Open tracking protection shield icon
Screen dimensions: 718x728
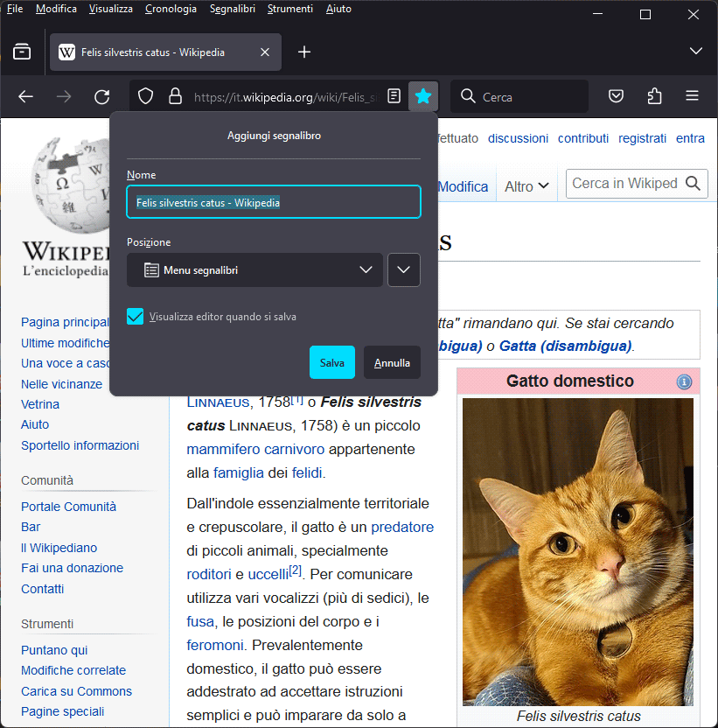[x=146, y=96]
